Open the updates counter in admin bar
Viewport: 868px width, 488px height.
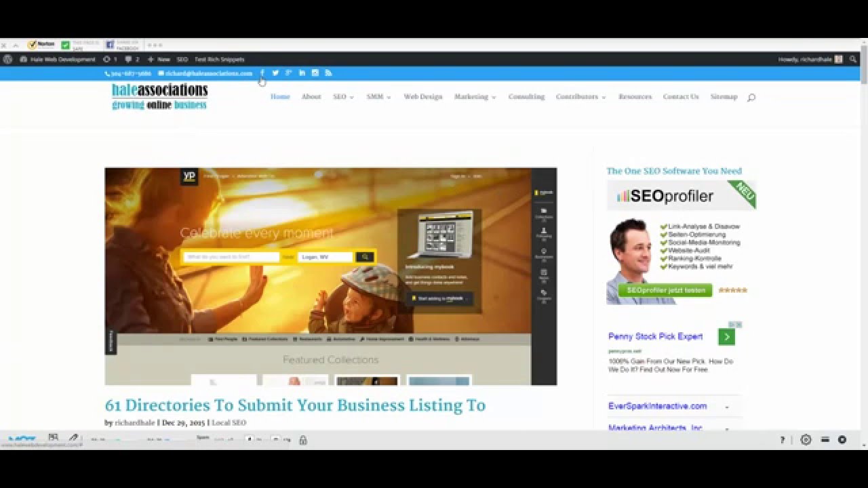coord(110,60)
